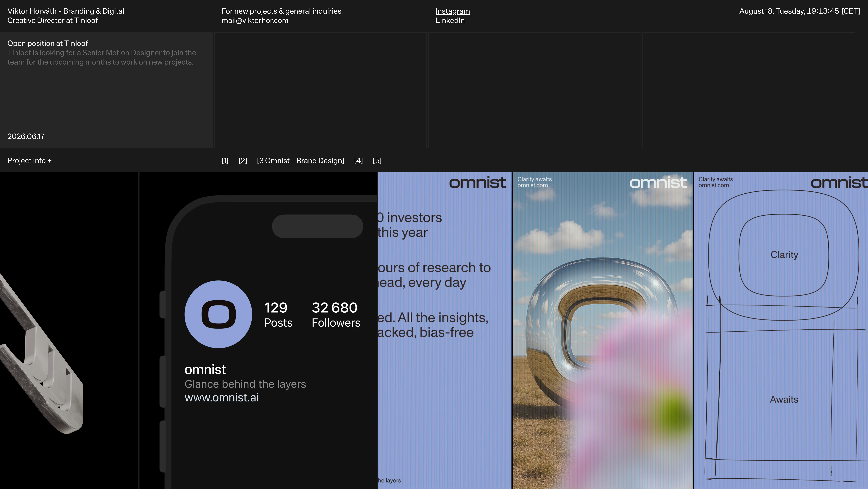Go to project [5]
This screenshot has height=489, width=868.
pyautogui.click(x=377, y=161)
